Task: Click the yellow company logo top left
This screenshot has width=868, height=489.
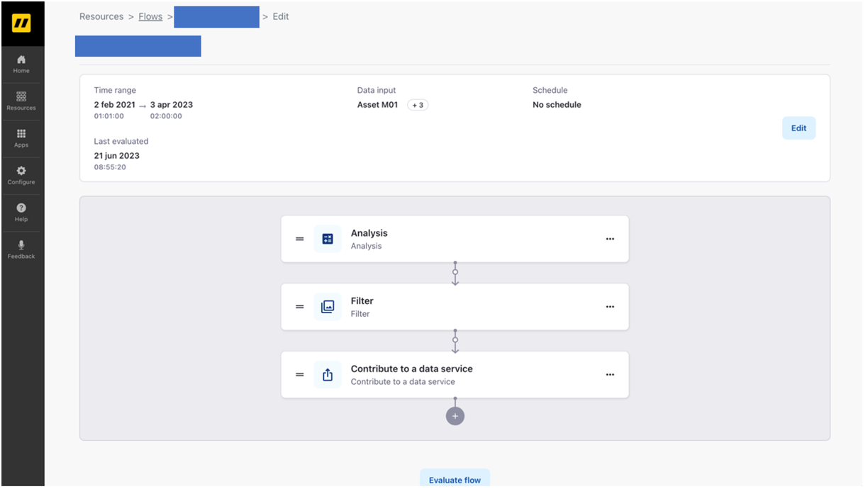Action: tap(22, 23)
